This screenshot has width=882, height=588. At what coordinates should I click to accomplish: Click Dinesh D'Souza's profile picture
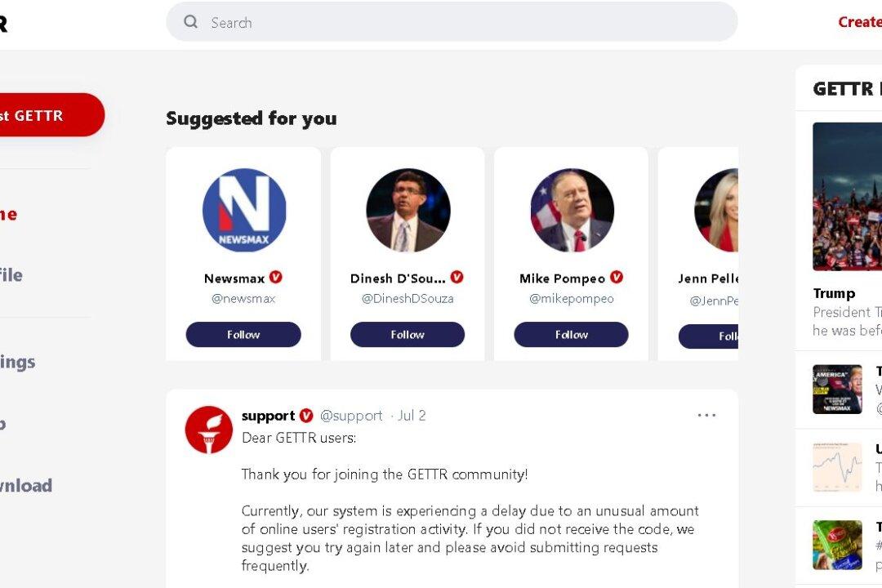407,210
